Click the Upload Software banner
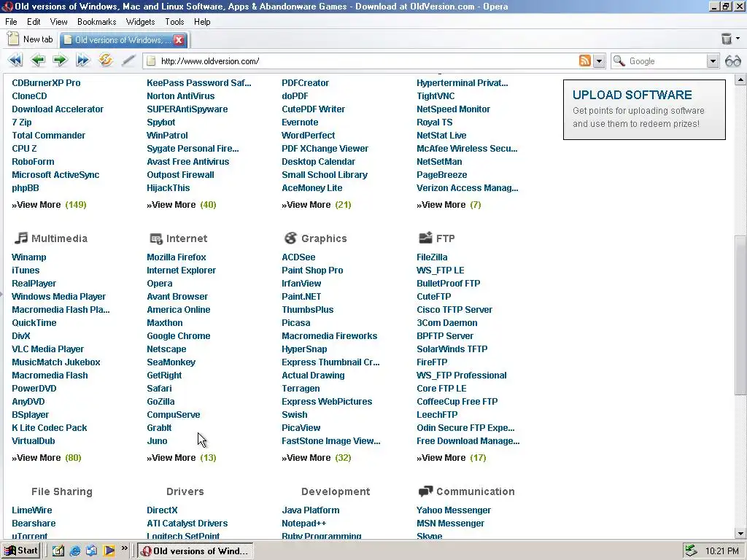 tap(644, 109)
